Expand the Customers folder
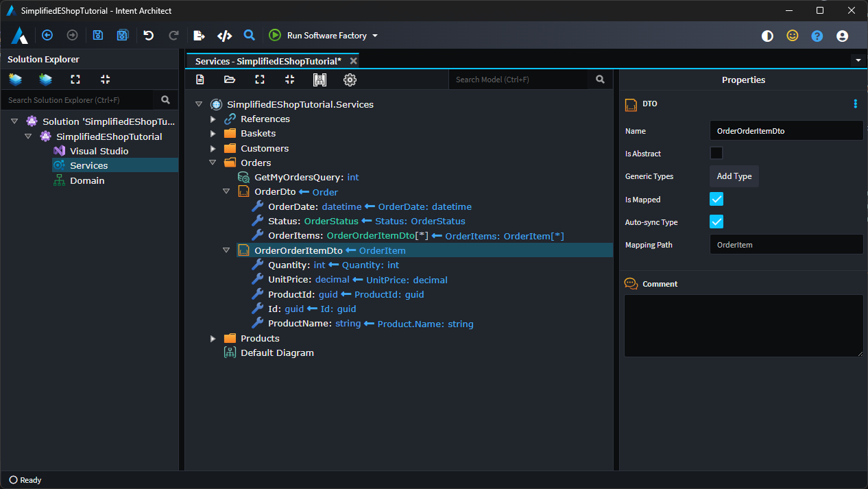The image size is (868, 489). (213, 148)
